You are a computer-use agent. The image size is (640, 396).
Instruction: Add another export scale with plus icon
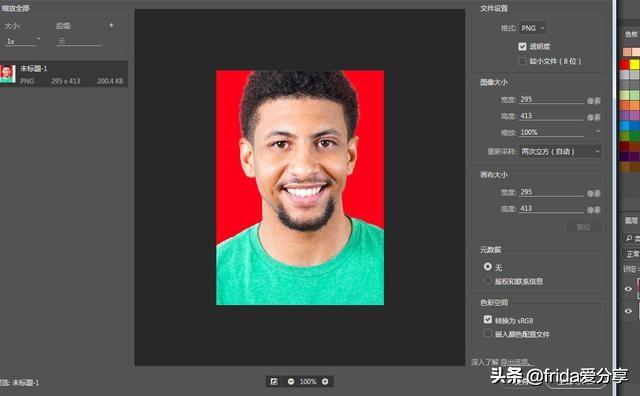coord(111,25)
